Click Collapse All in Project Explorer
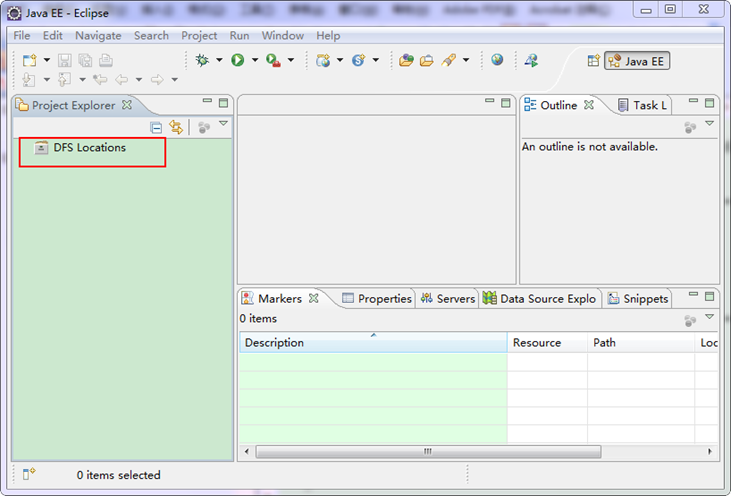 pyautogui.click(x=156, y=127)
